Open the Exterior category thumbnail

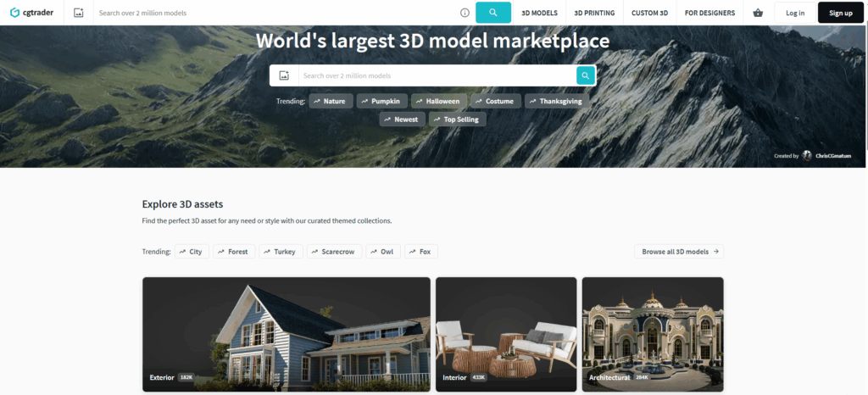coord(286,334)
